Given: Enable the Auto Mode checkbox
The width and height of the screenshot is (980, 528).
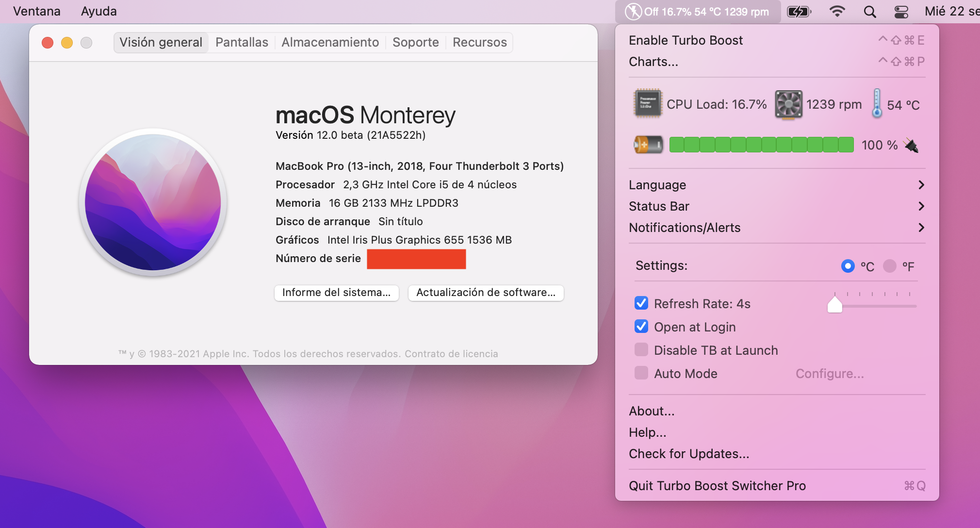Looking at the screenshot, I should click(x=641, y=373).
